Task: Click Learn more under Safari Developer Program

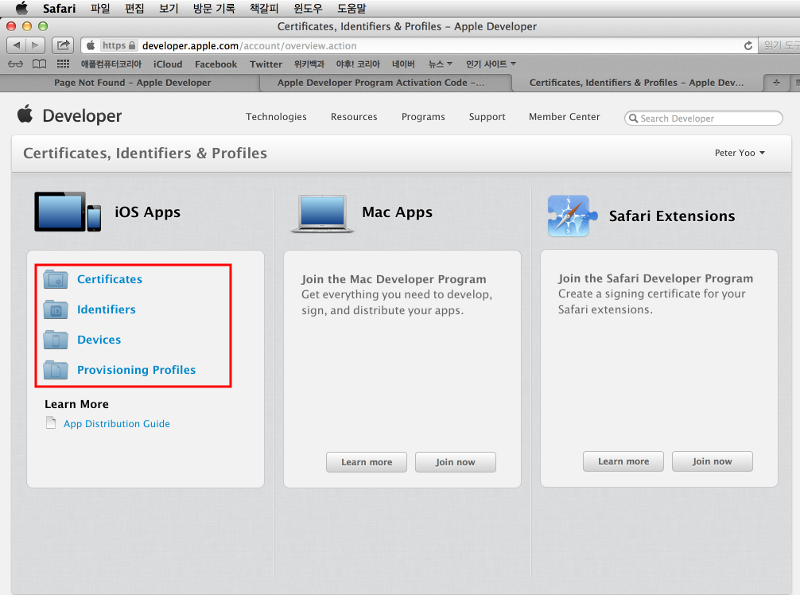Action: 623,461
